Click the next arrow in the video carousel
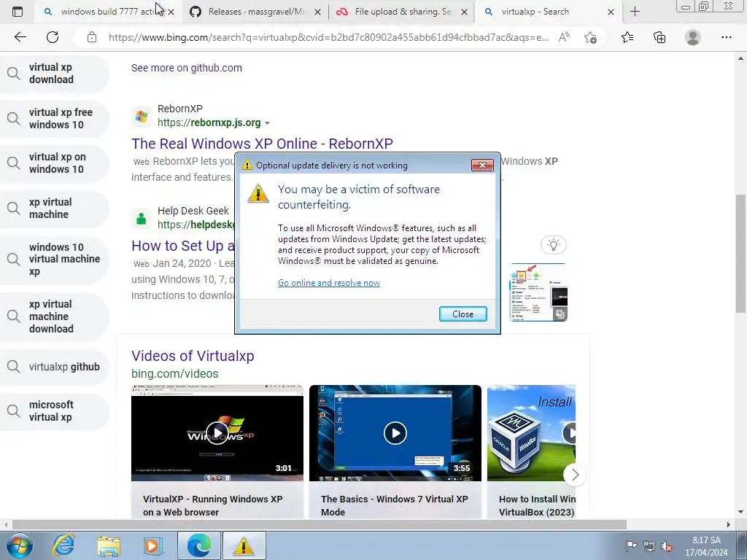Image resolution: width=747 pixels, height=560 pixels. coord(575,475)
